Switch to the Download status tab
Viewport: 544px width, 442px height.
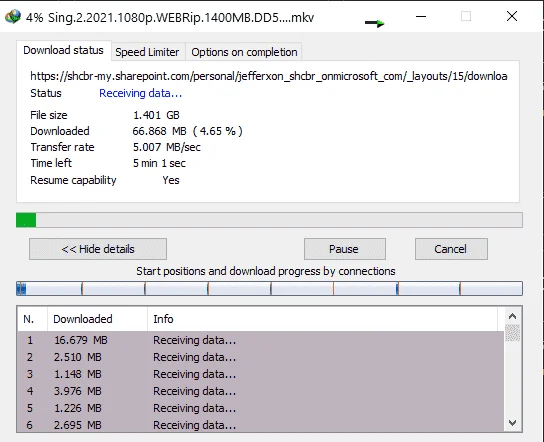click(63, 50)
